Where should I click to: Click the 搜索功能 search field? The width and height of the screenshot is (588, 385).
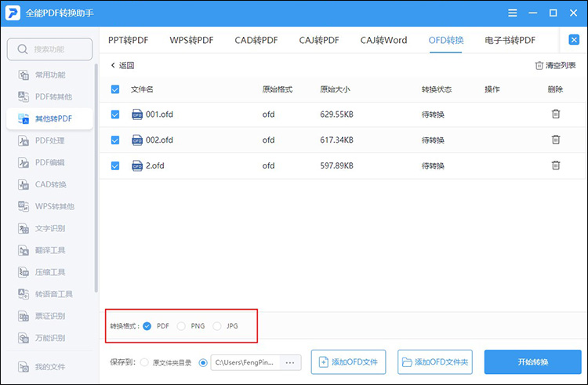[49, 49]
